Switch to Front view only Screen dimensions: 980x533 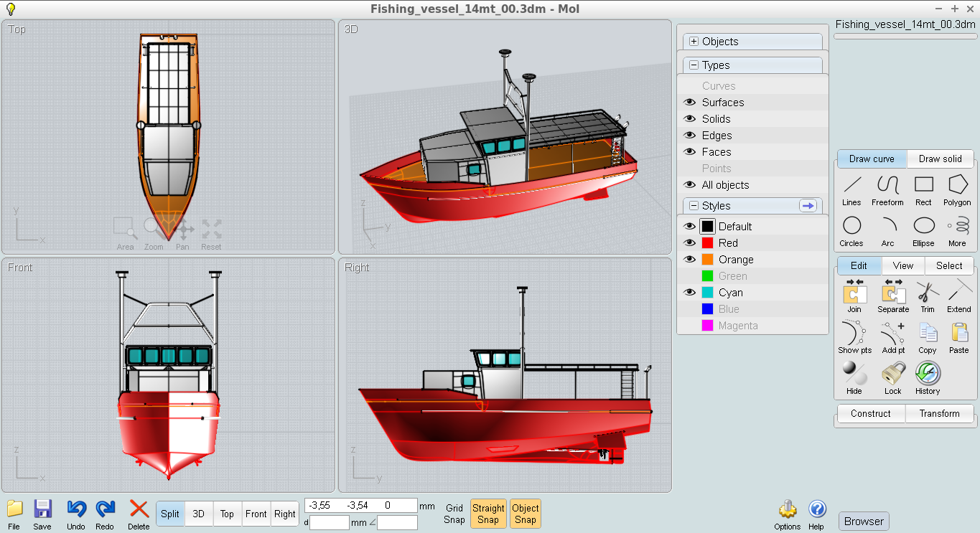[256, 514]
